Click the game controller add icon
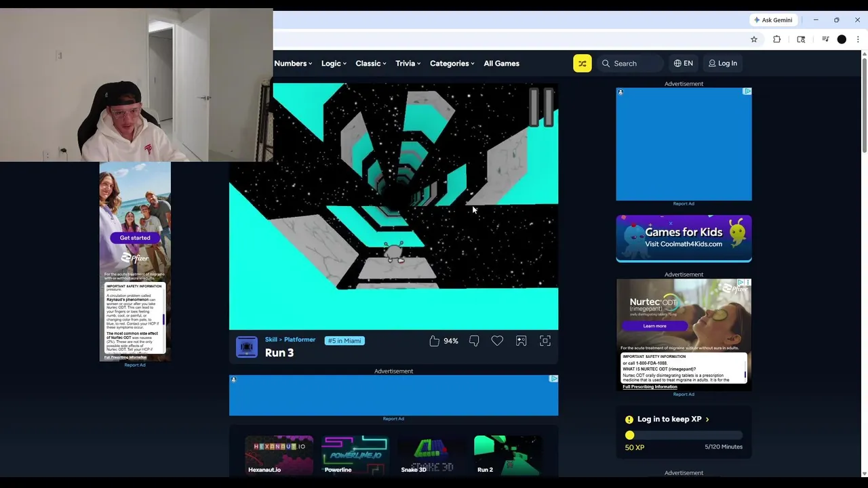868x488 pixels. [521, 341]
